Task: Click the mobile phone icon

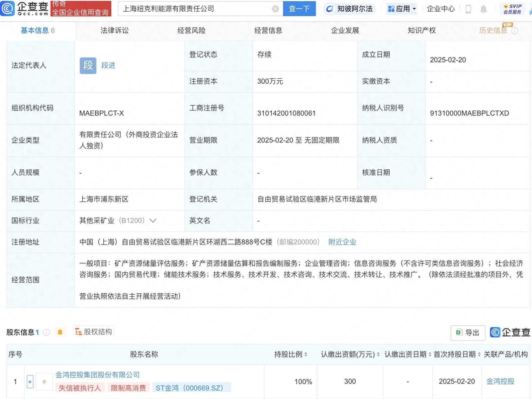Action: coord(468,9)
